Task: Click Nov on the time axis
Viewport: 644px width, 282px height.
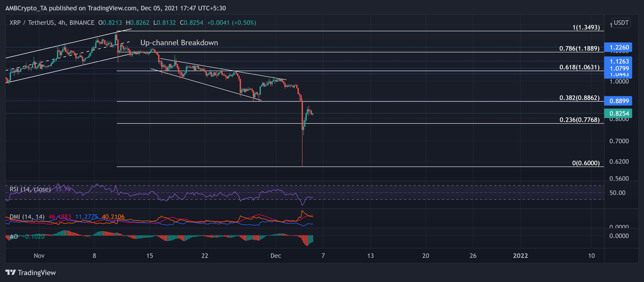Action: 39,256
